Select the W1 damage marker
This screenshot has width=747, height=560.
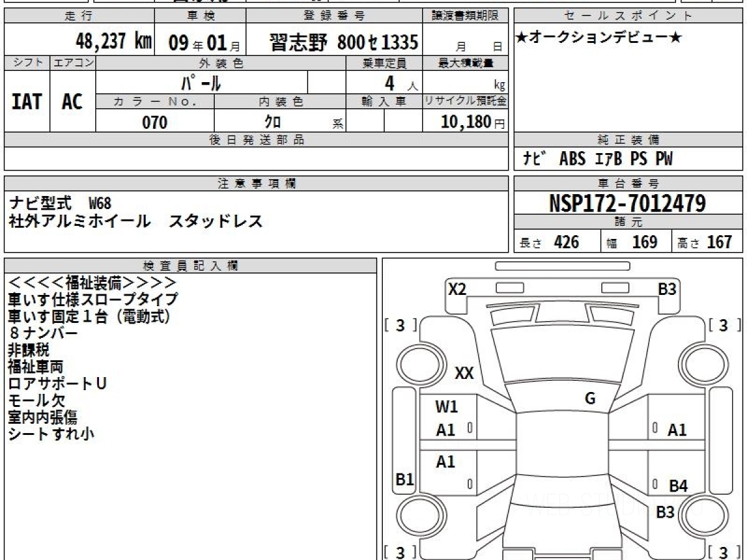coord(446,407)
